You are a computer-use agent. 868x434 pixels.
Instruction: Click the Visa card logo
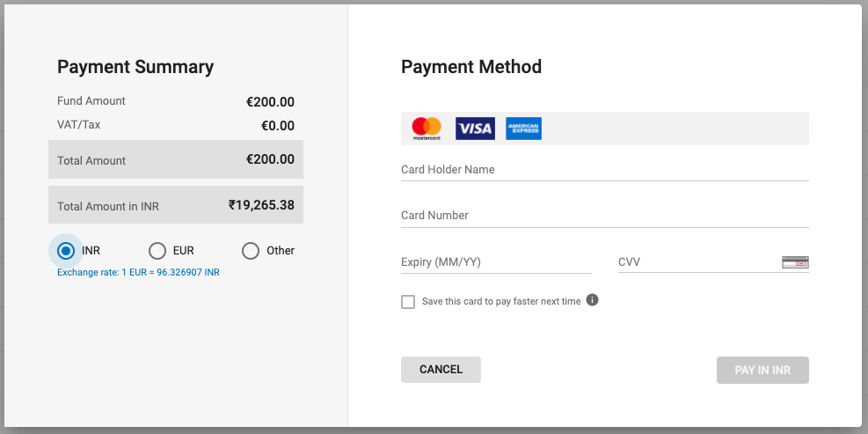click(475, 129)
